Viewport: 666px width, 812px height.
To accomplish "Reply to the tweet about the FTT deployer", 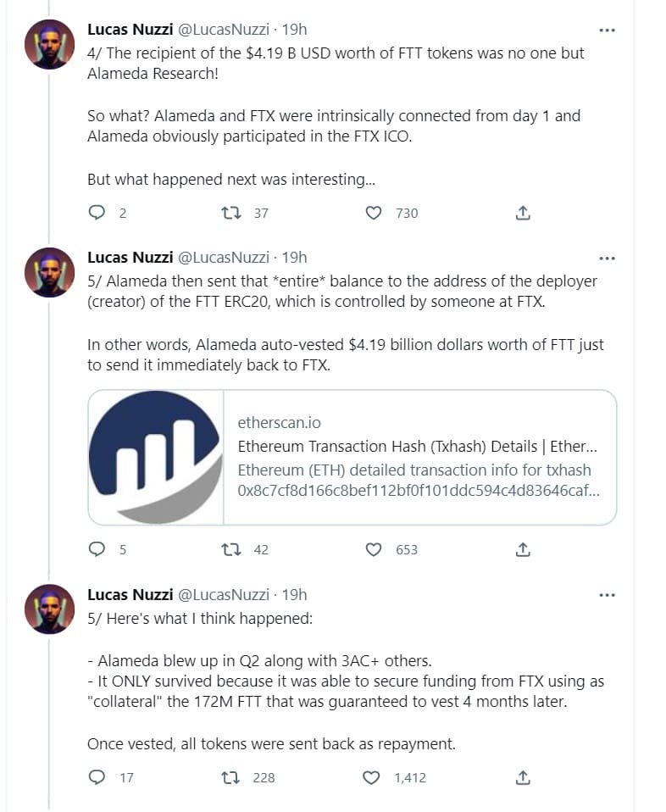I will 96,549.
